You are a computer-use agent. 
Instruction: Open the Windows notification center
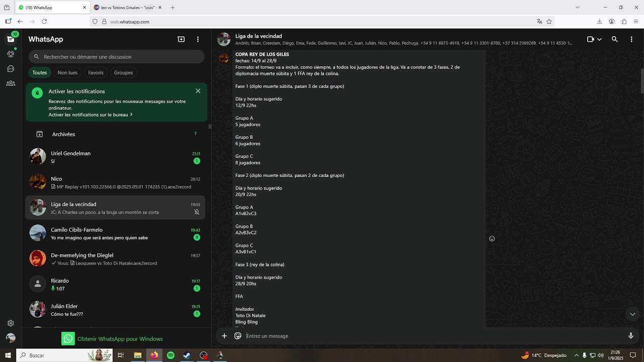point(633,355)
